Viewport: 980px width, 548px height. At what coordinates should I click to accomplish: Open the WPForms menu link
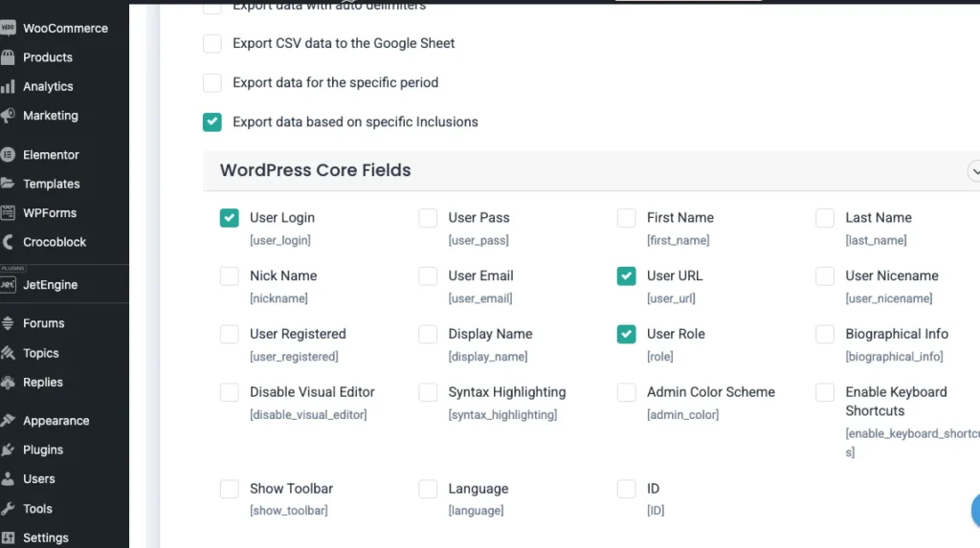pos(50,213)
